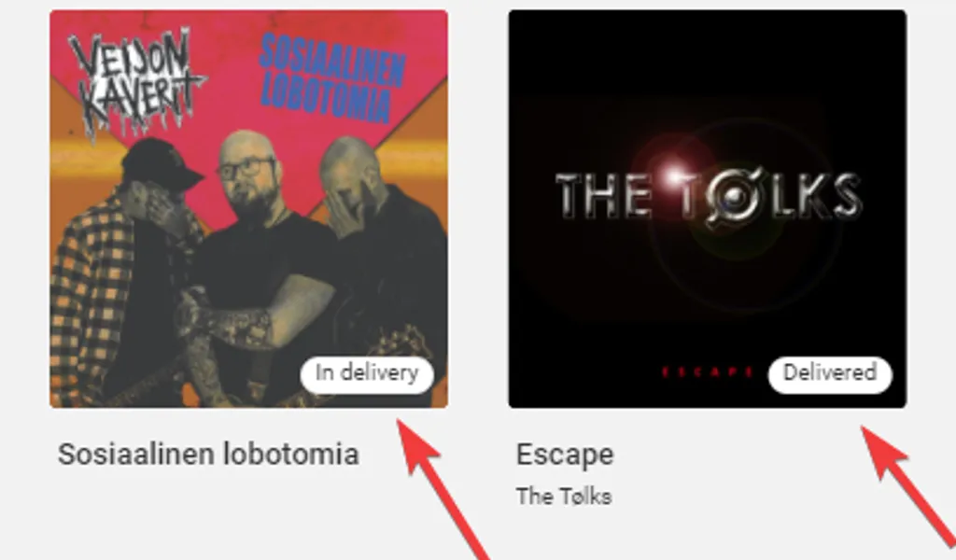This screenshot has height=560, width=956.
Task: Click the checkered flannel shirt on cover
Action: click(x=91, y=299)
